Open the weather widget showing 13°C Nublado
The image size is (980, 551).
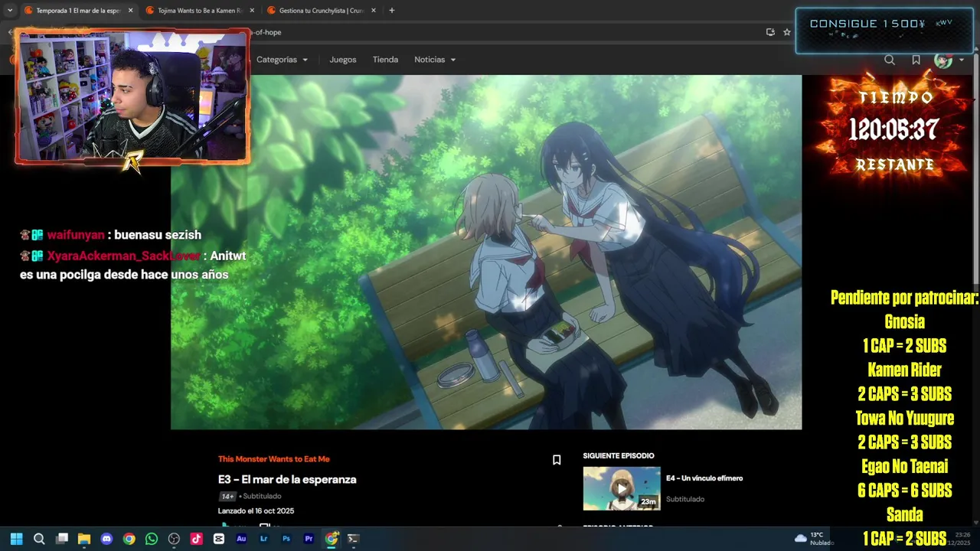click(x=815, y=539)
